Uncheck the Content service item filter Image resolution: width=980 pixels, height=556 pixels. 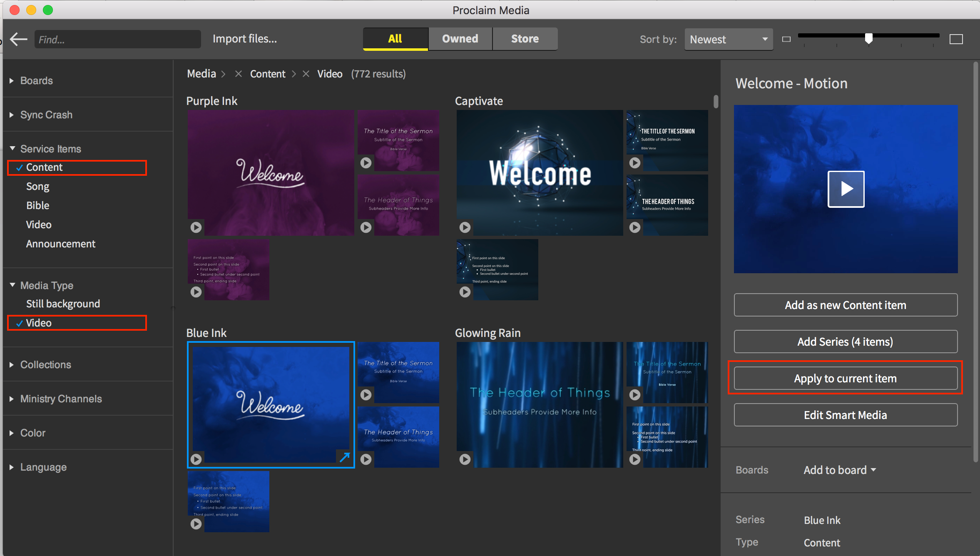(44, 167)
